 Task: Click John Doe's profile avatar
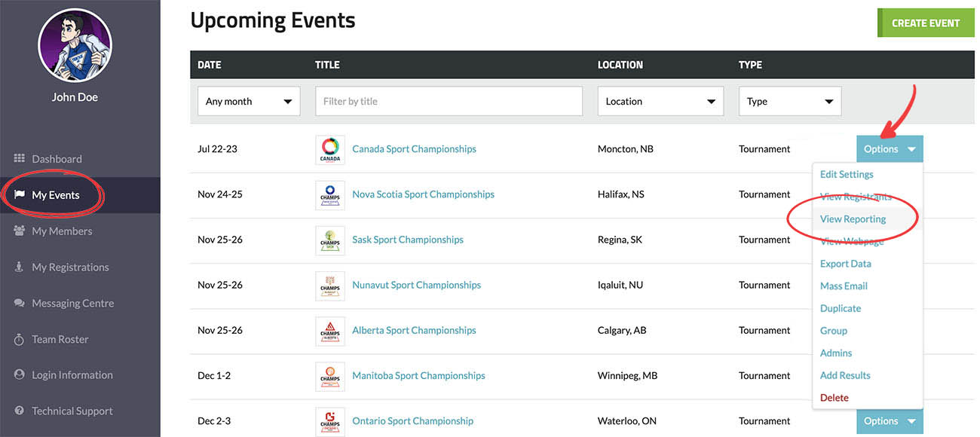coord(75,45)
